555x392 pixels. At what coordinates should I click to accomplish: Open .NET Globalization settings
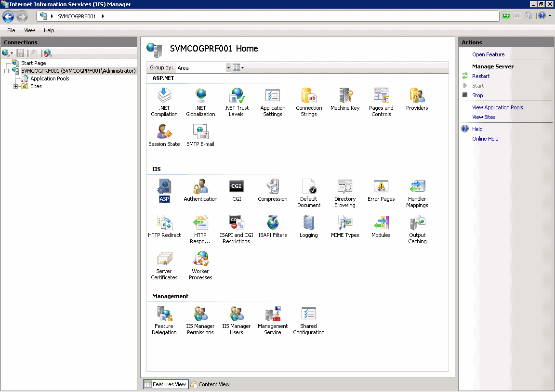coord(201,102)
